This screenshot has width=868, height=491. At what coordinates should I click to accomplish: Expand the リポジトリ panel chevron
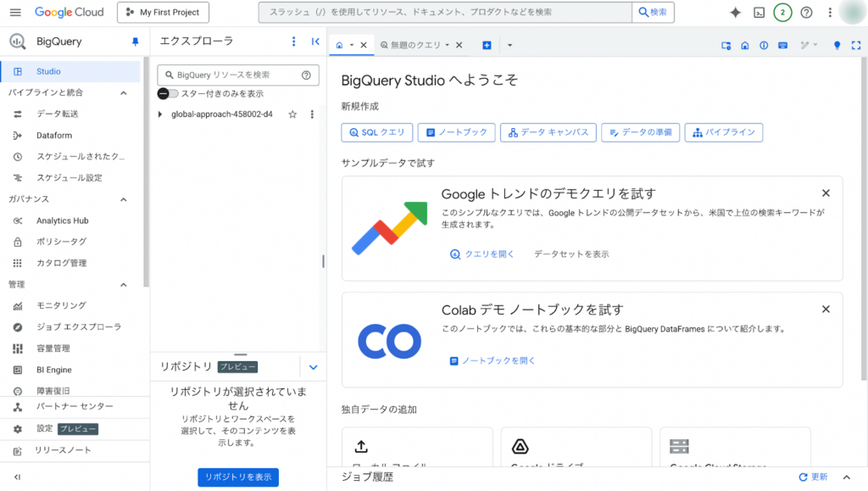pyautogui.click(x=313, y=367)
